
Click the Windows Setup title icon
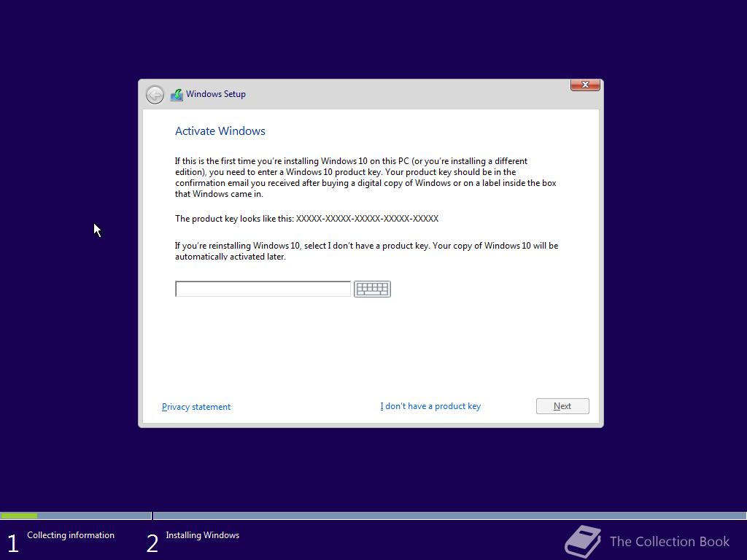[x=177, y=94]
